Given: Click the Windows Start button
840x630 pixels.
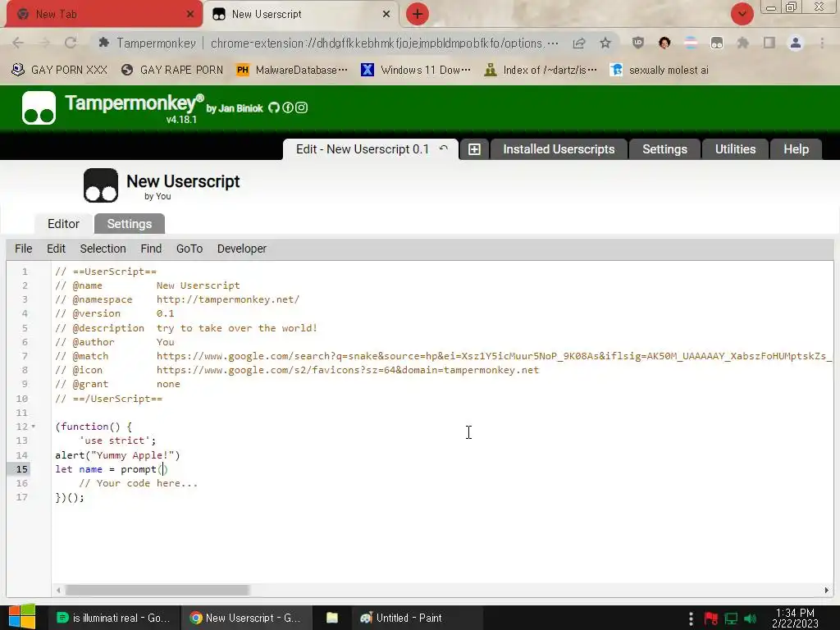Looking at the screenshot, I should (22, 617).
